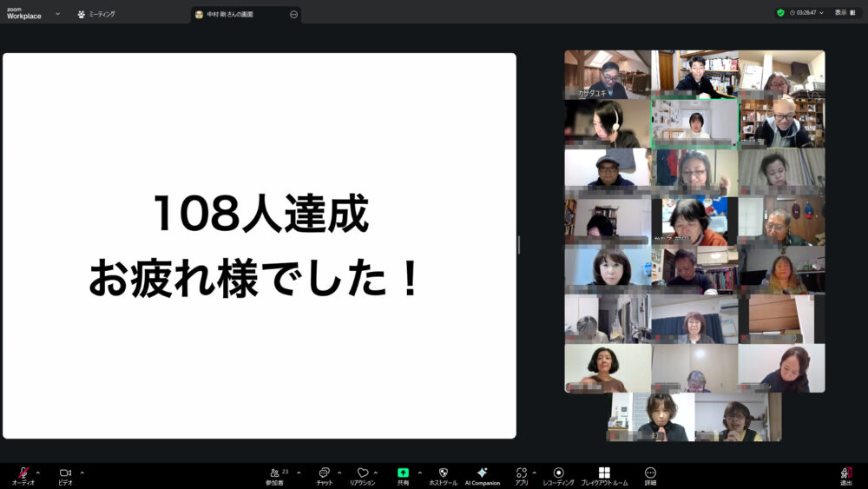Unmute the microphone (オーディオ) icon
The width and height of the screenshot is (868, 489).
pyautogui.click(x=23, y=472)
